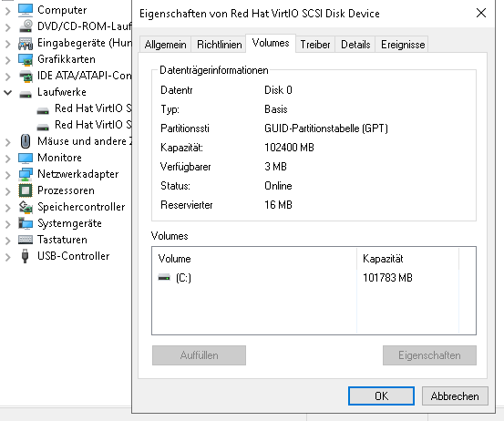Select the first Red Hat VirtIO drive
Image resolution: width=504 pixels, height=421 pixels.
pos(84,108)
